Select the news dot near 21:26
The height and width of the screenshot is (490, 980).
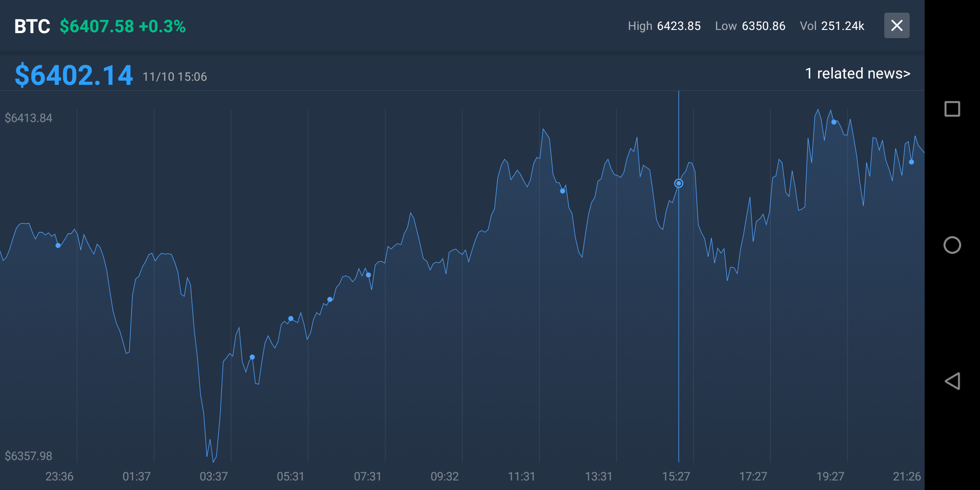point(911,162)
